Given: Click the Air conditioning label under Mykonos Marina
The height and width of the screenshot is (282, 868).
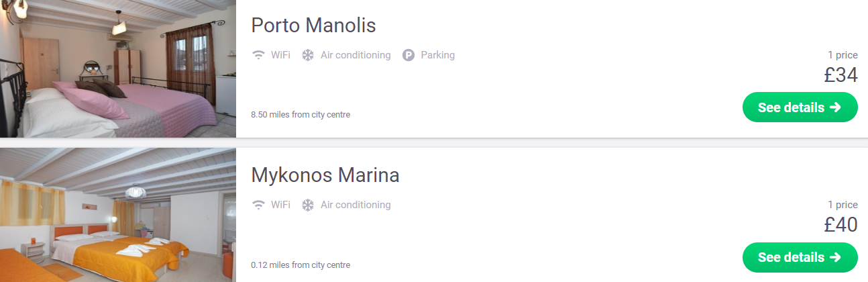Looking at the screenshot, I should (356, 205).
